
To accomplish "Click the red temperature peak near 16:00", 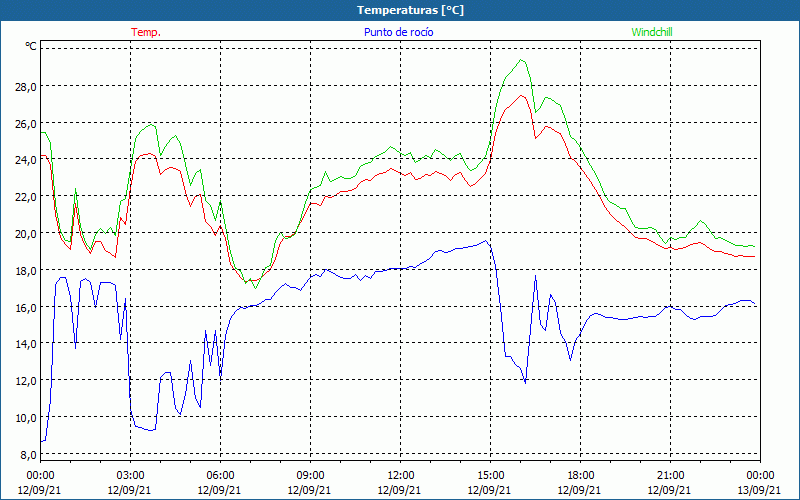I will pyautogui.click(x=521, y=95).
